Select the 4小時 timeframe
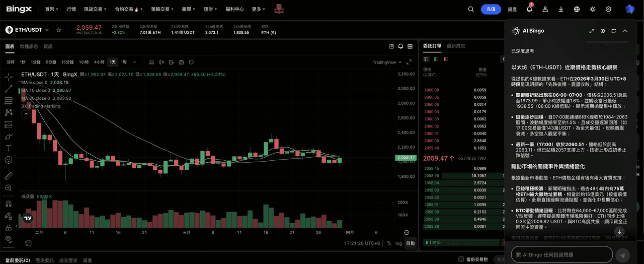Image resolution: width=644 pixels, height=264 pixels. [x=99, y=62]
